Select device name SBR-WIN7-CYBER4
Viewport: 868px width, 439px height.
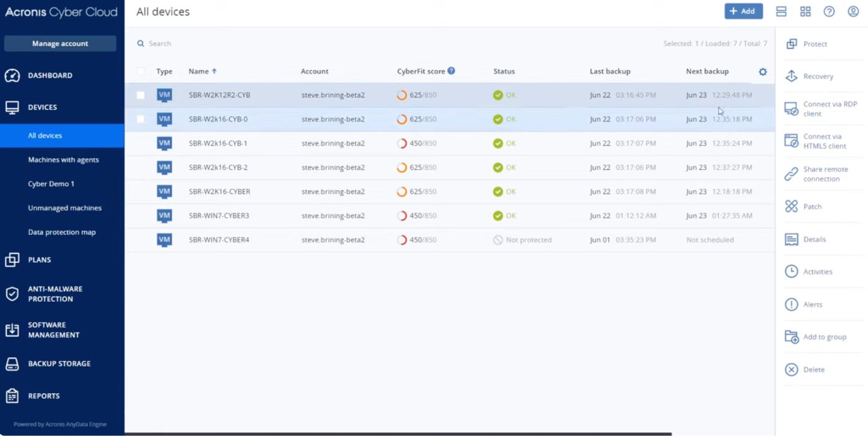pos(219,240)
